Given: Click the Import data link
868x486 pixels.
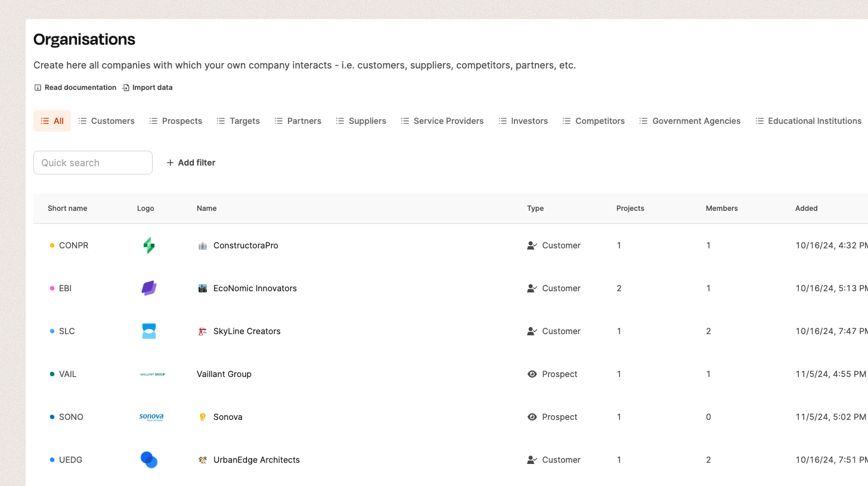Looking at the screenshot, I should (x=147, y=88).
